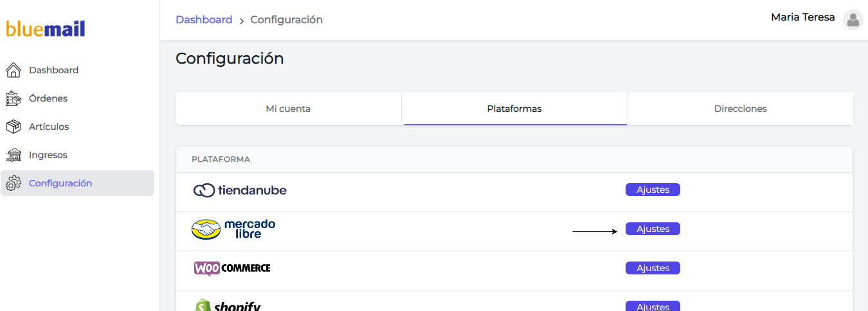Open Ajustes for Shopify
Viewport: 868px width, 311px height.
653,306
